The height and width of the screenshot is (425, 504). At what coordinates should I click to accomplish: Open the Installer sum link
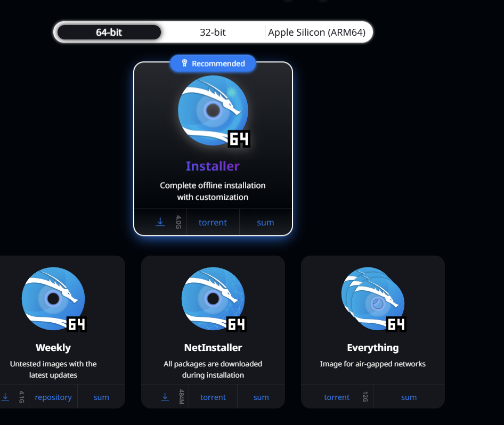click(x=265, y=222)
